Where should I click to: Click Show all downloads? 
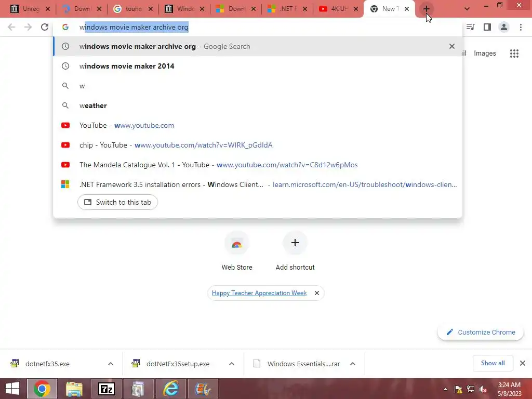tap(493, 363)
